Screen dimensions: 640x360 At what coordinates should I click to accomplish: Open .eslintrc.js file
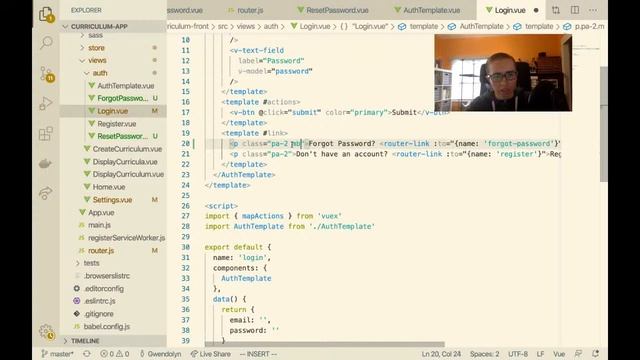pyautogui.click(x=100, y=301)
